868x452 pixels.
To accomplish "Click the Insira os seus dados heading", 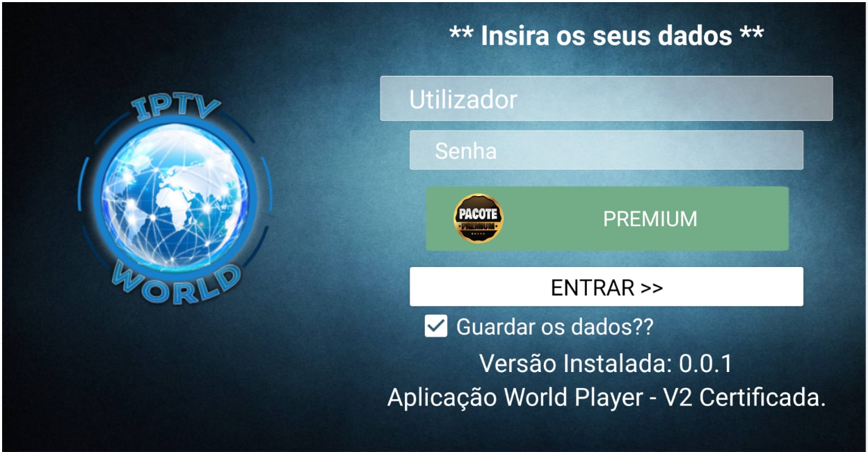I will pos(606,35).
